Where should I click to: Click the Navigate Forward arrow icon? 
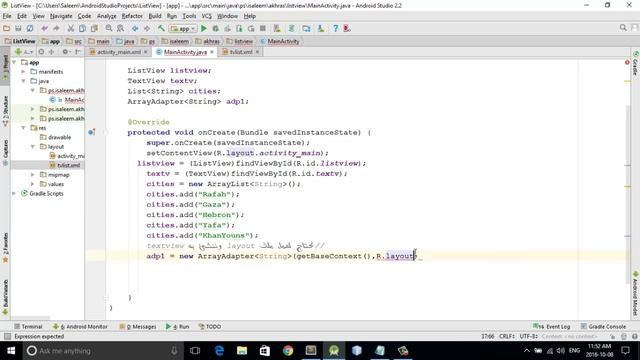pos(147,29)
